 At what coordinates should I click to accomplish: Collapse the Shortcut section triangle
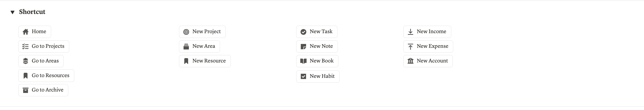point(13,12)
